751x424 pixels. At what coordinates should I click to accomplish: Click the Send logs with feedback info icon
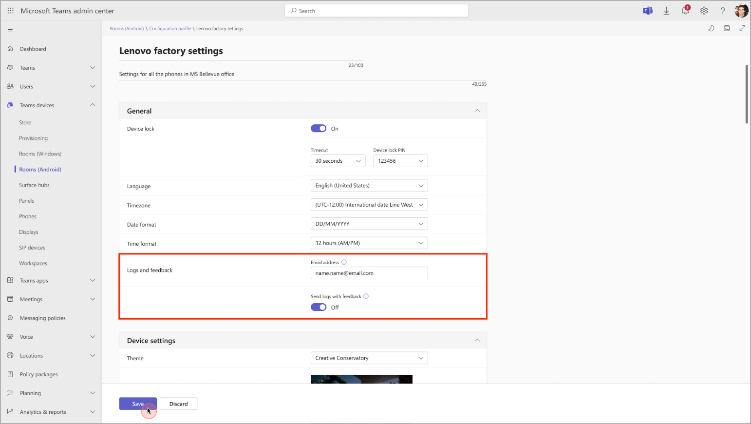[366, 296]
